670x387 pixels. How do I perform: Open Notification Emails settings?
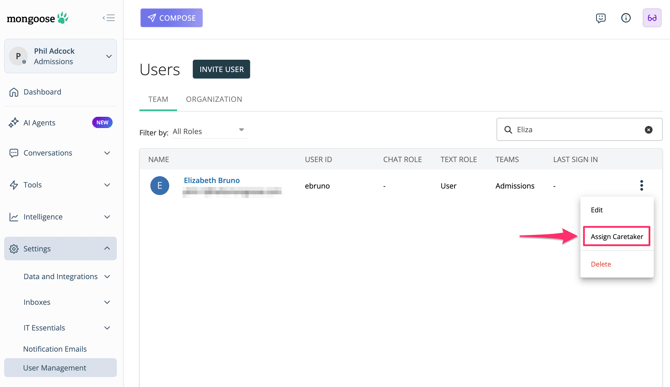click(x=55, y=349)
